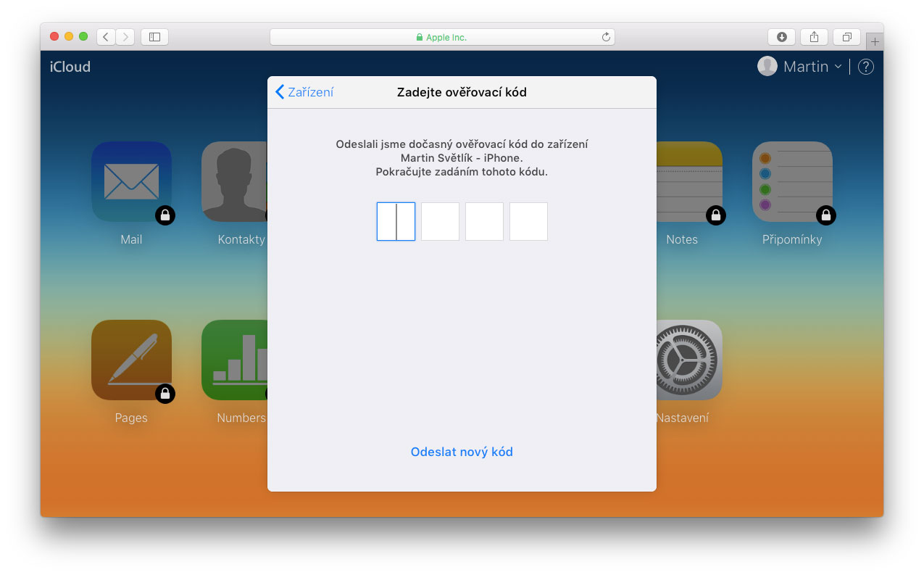Open the Pages app icon
The width and height of the screenshot is (924, 575).
click(131, 360)
